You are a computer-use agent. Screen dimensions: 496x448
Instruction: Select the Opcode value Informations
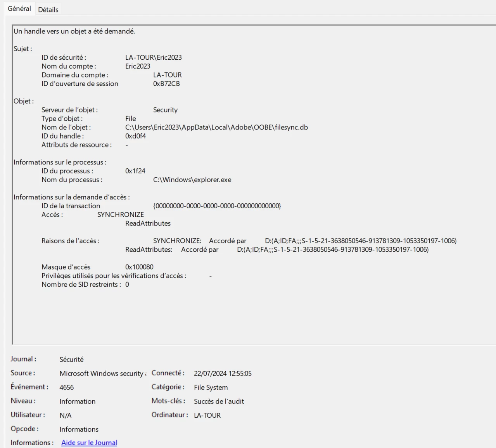(x=79, y=429)
